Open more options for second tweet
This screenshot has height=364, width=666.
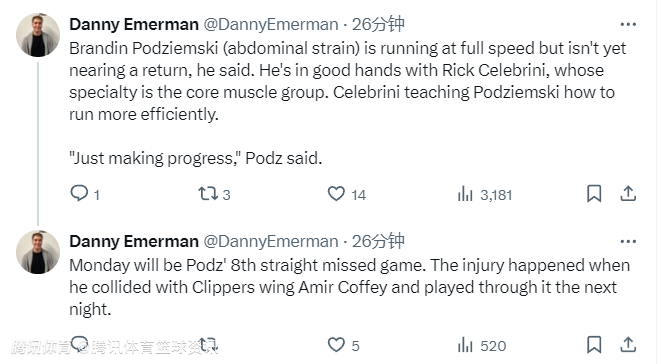pos(628,241)
